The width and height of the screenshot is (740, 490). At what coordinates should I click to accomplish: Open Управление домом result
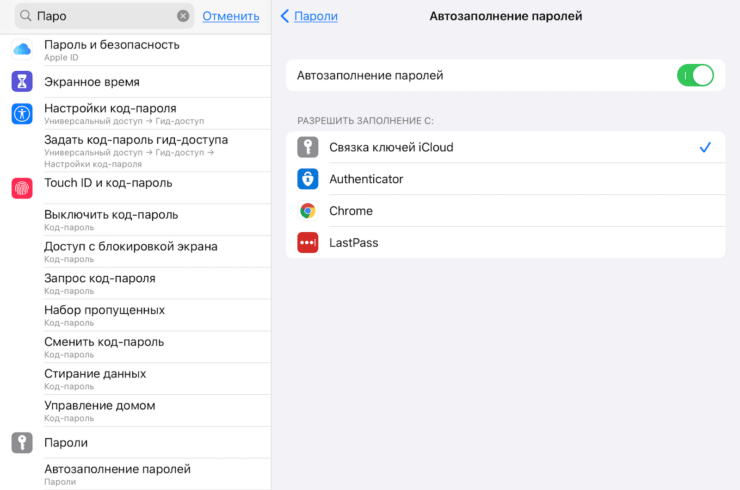(135, 411)
